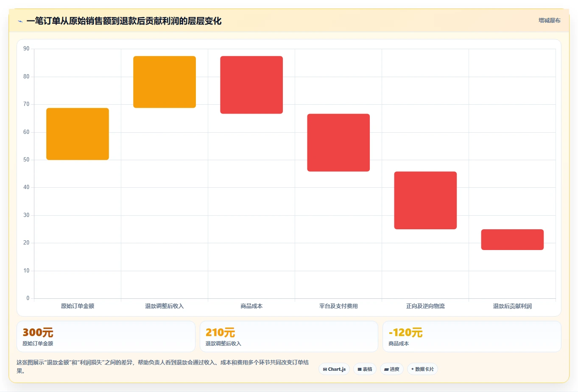Click the x-axis label 商品成本
Screen dimensions: 578x392
pos(251,306)
